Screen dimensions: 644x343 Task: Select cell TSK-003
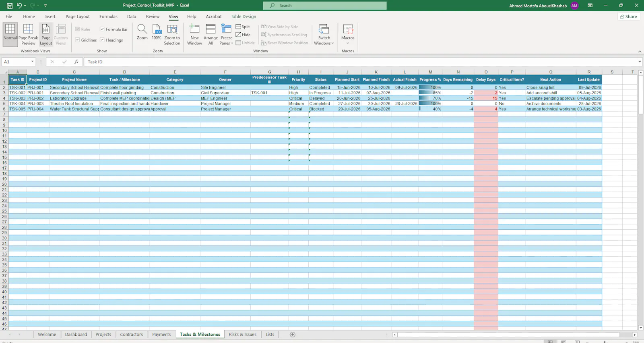point(18,98)
